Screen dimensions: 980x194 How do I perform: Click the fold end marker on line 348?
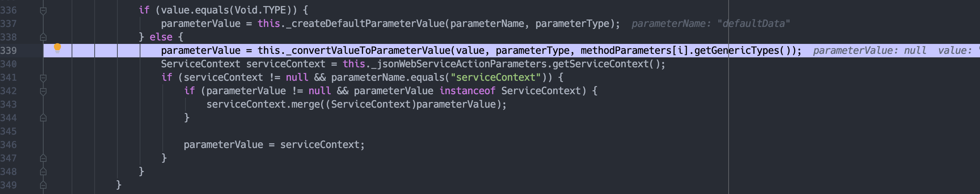[43, 172]
